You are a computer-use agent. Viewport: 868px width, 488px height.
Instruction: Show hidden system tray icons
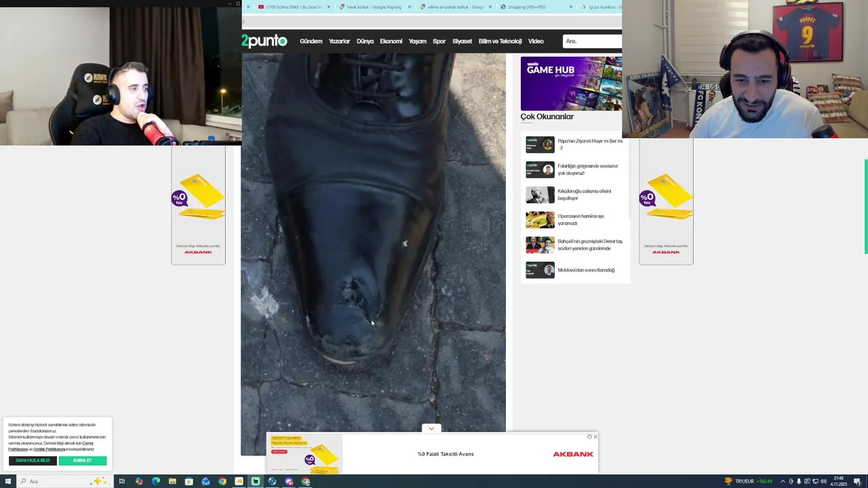[x=783, y=481]
